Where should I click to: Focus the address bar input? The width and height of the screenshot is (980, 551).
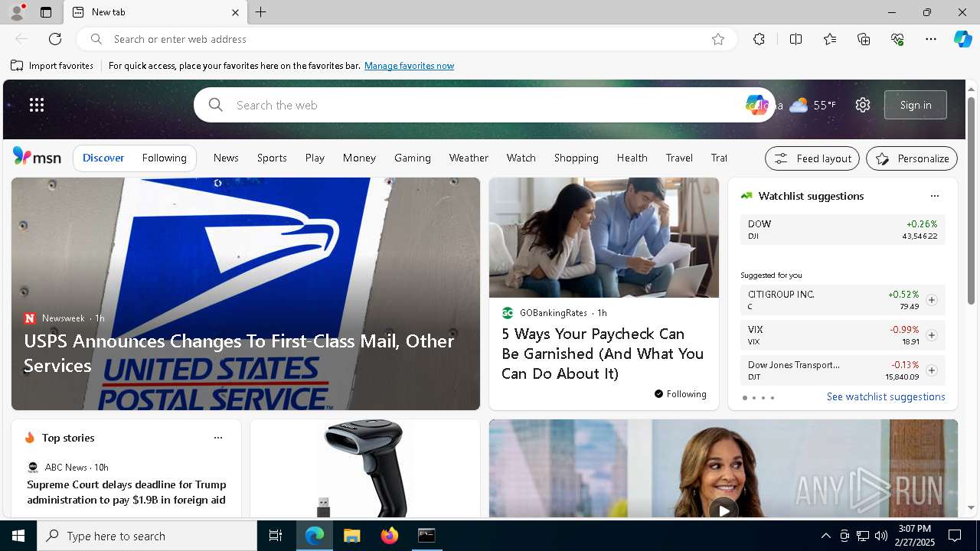(x=406, y=39)
